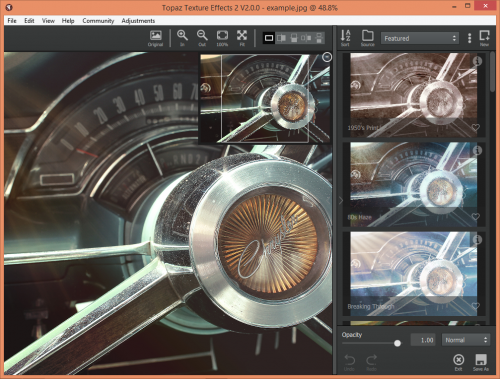Favorite the 80s Haze preset

tap(476, 216)
